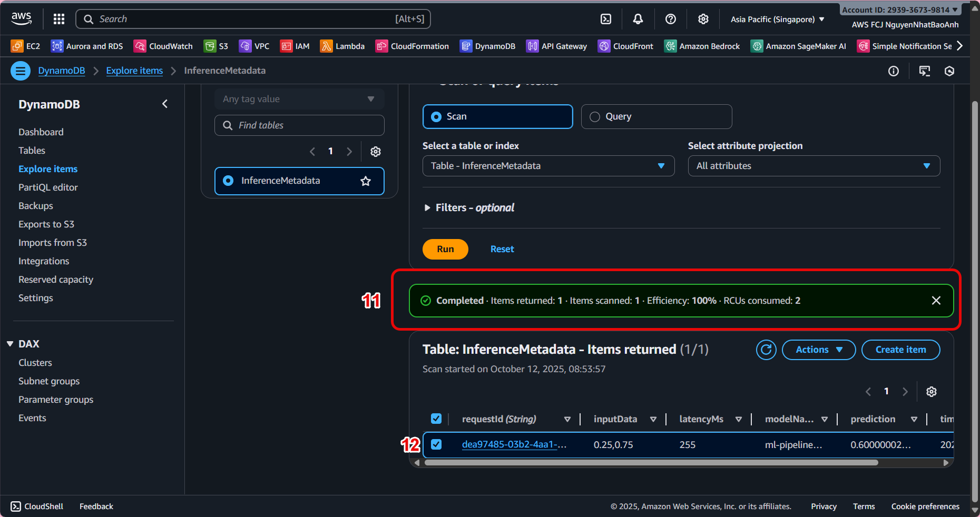980x517 pixels.
Task: Go to Dashboard in sidebar
Action: click(x=41, y=132)
